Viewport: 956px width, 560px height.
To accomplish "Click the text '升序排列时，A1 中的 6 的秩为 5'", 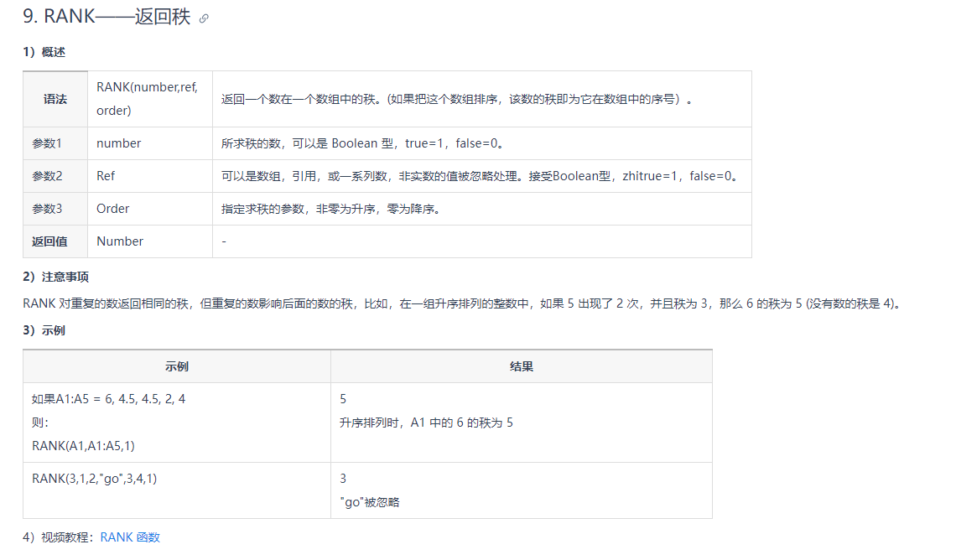I will pos(426,423).
